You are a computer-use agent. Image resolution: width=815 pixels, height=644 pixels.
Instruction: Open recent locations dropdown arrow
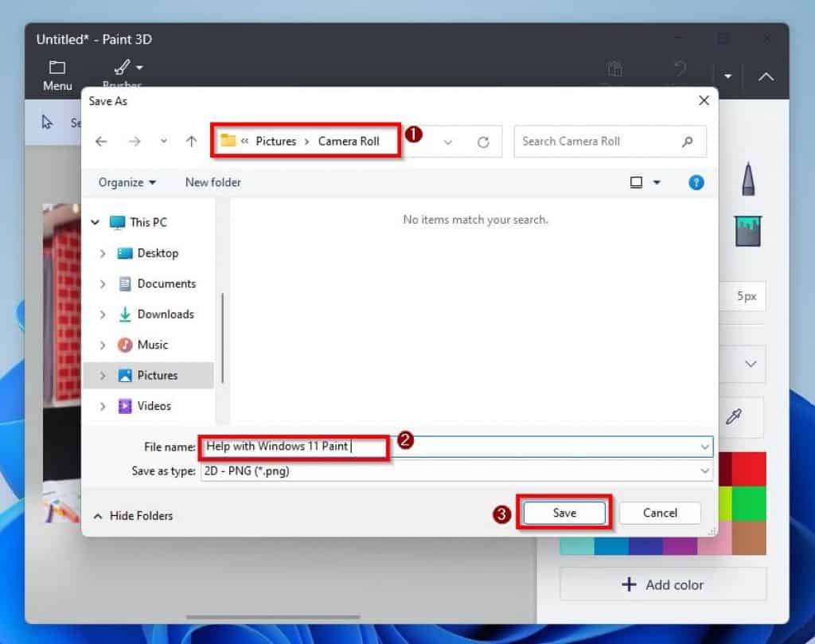[x=164, y=141]
